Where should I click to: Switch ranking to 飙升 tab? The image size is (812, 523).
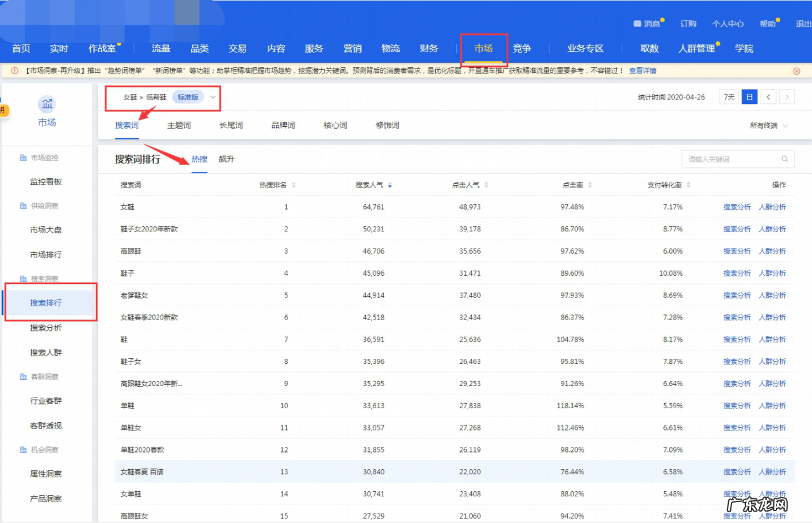[x=226, y=159]
